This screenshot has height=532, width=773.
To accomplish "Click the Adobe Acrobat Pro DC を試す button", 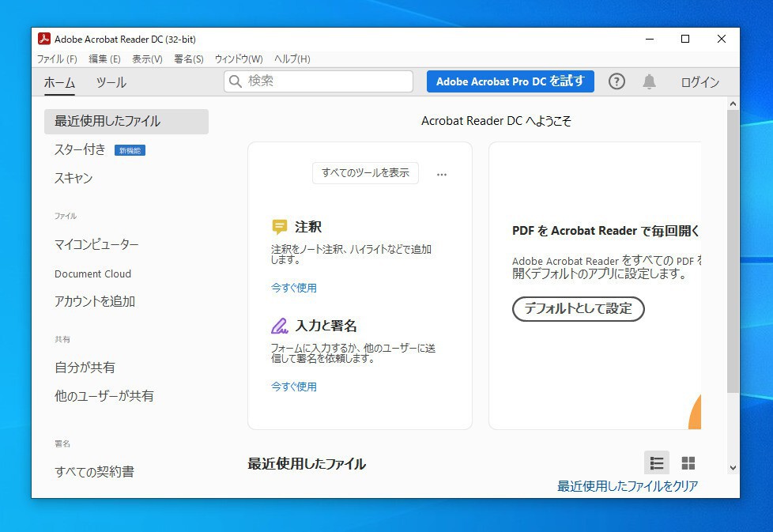I will coord(510,81).
